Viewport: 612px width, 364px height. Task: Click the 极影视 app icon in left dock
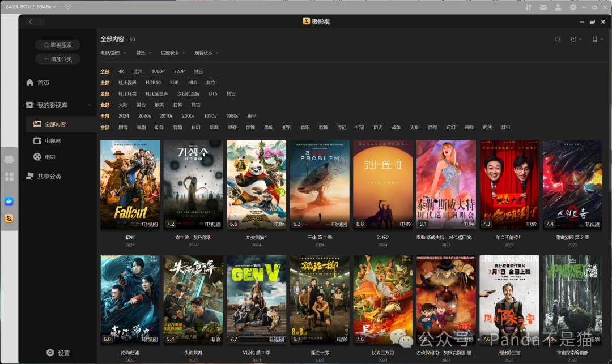[9, 219]
